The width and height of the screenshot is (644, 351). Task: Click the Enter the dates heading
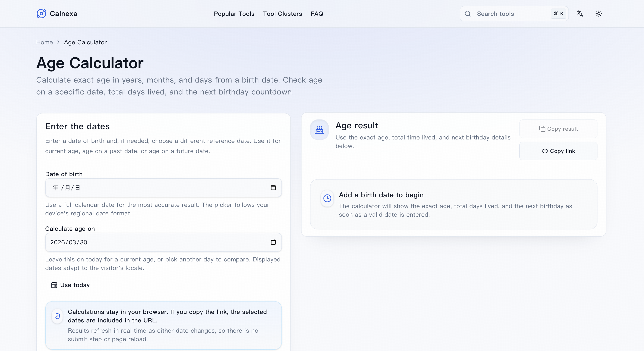coord(77,126)
